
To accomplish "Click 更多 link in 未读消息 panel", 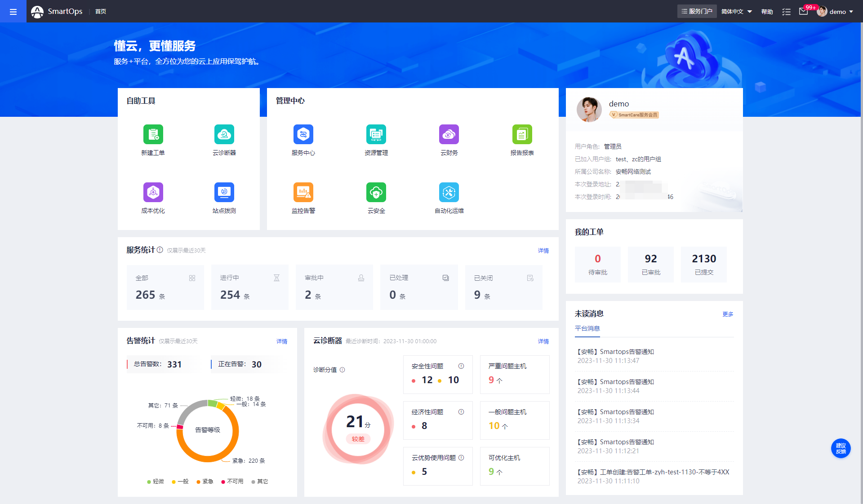I will pyautogui.click(x=727, y=314).
